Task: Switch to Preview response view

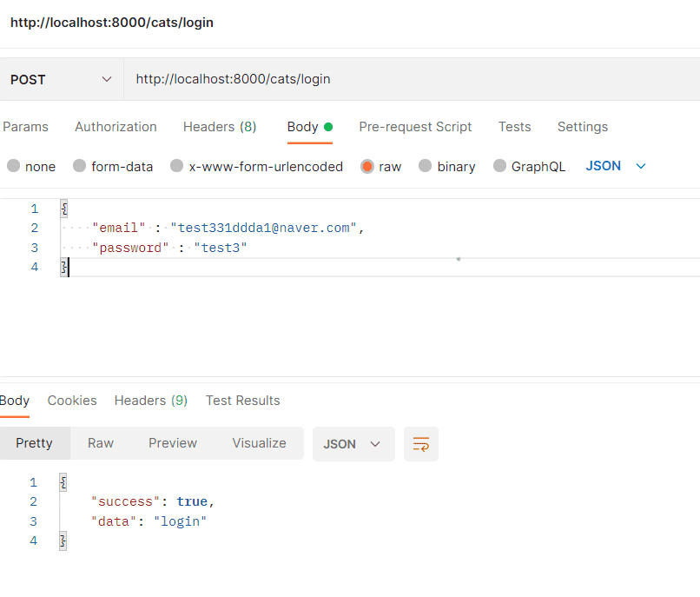Action: point(173,443)
